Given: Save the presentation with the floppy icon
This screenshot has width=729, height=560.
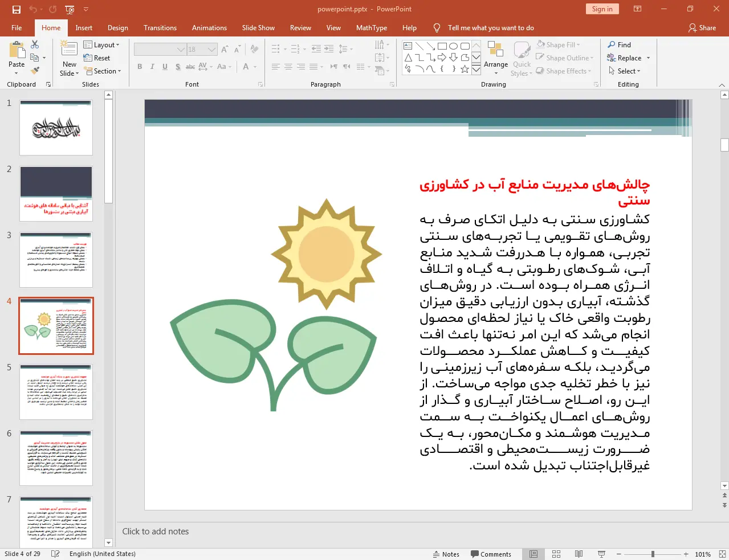Looking at the screenshot, I should pyautogui.click(x=16, y=9).
